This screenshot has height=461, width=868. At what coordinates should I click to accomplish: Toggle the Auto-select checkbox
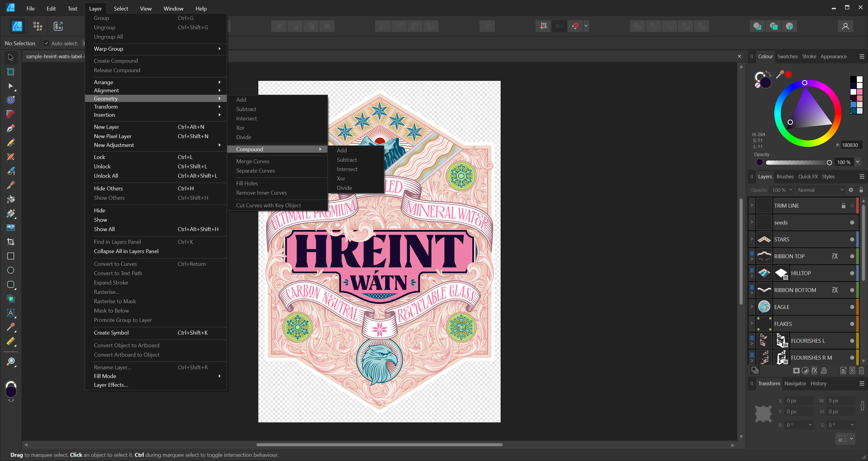(x=46, y=43)
